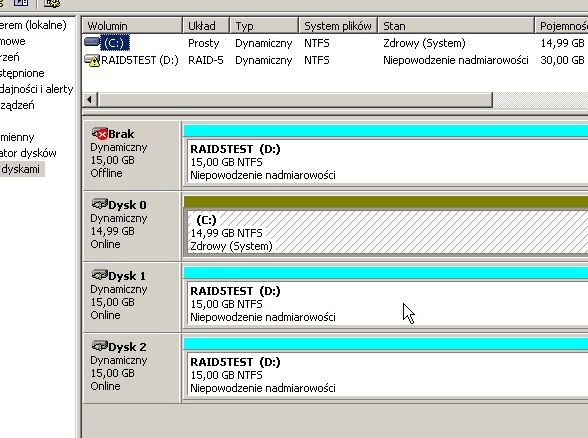This screenshot has height=438, width=588.
Task: Select the RAIDSTEST (D:) row in volume list
Action: coord(335,60)
